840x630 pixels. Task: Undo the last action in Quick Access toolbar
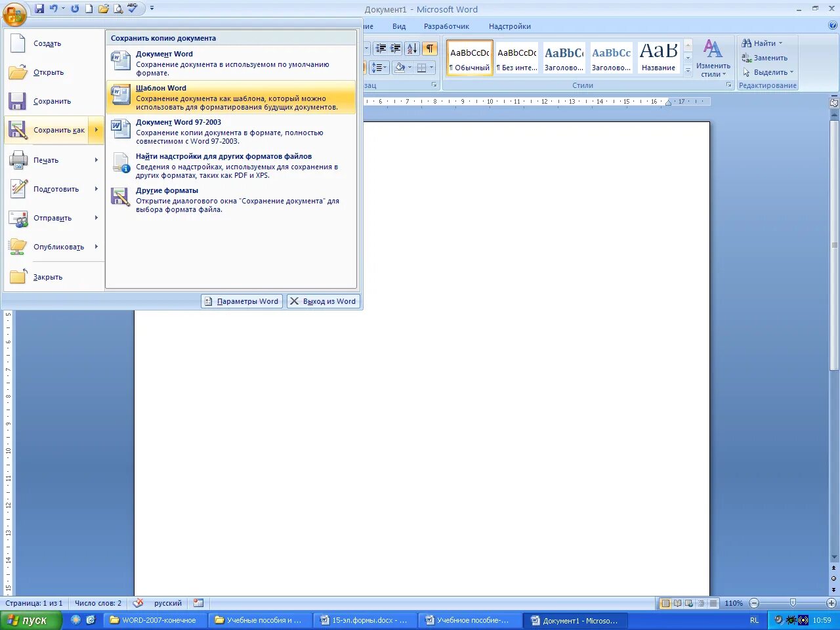click(54, 9)
